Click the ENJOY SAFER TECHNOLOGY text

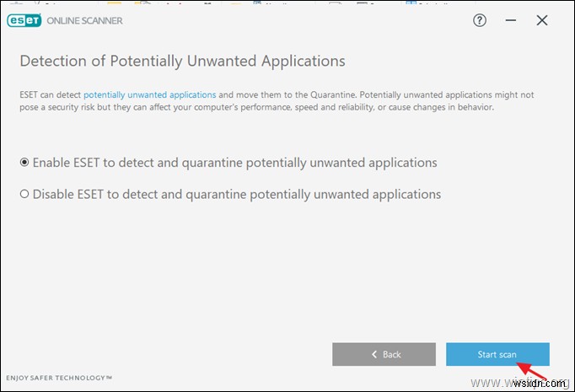[59, 378]
